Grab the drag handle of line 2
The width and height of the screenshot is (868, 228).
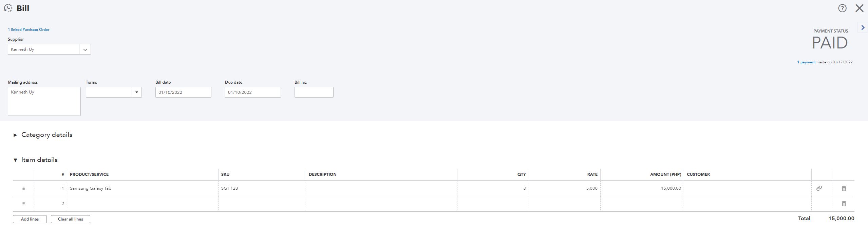click(x=23, y=204)
